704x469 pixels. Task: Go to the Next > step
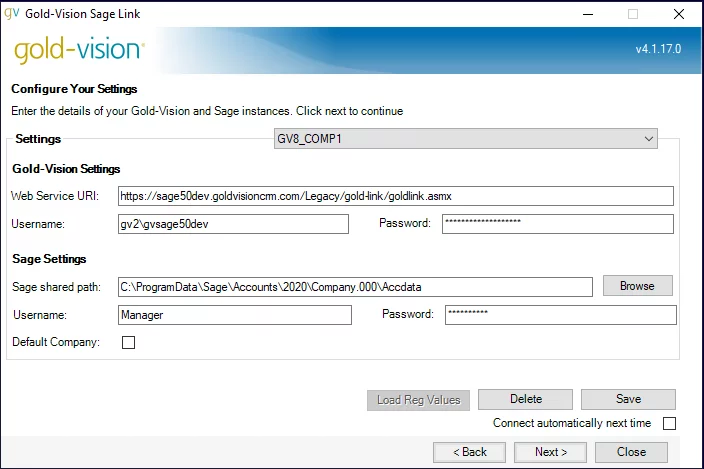tap(550, 452)
